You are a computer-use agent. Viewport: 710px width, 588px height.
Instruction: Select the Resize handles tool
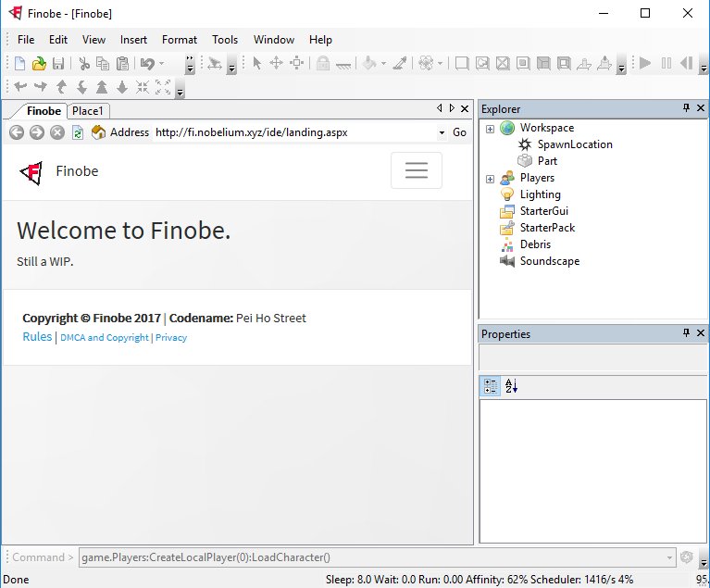(x=296, y=63)
